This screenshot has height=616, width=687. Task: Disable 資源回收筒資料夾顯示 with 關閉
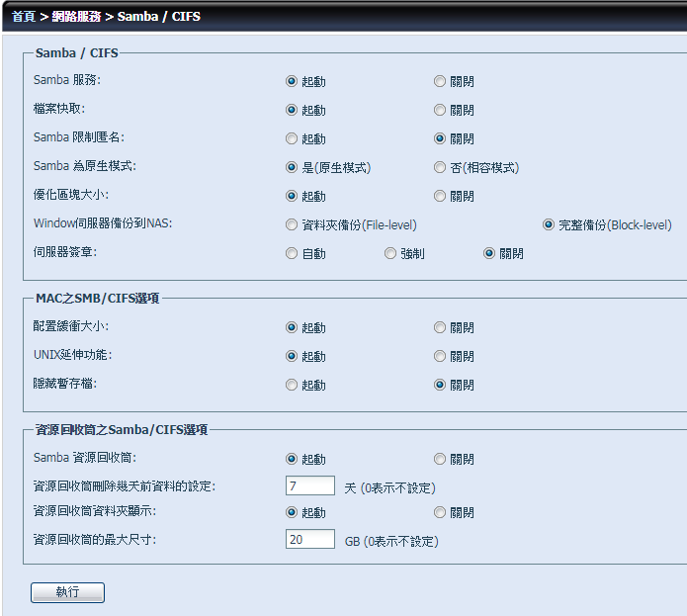coord(440,512)
